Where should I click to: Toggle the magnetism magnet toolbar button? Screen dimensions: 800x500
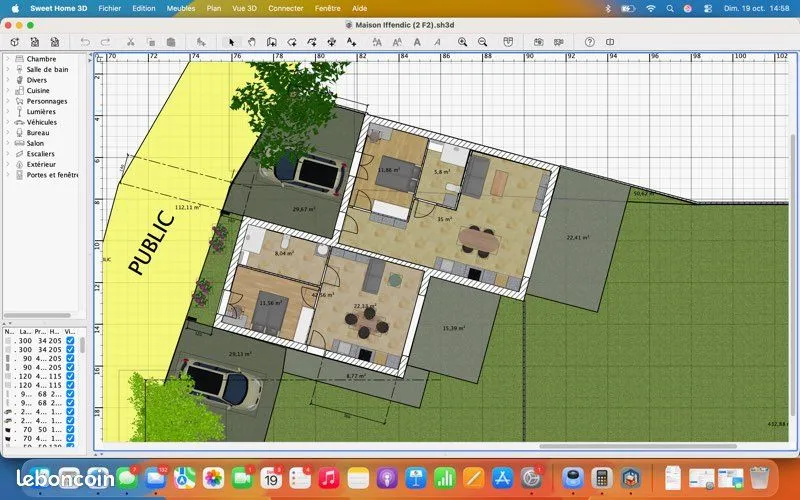(508, 42)
